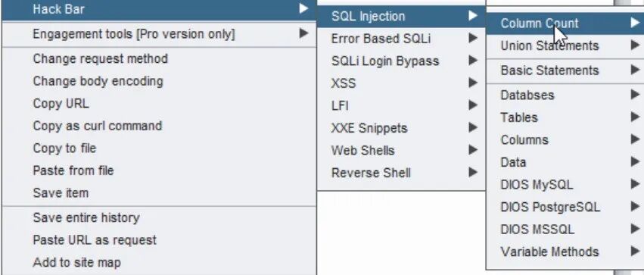Expand the DIOS MySQL submenu
Viewport: 644px width, 275px height.
point(565,184)
